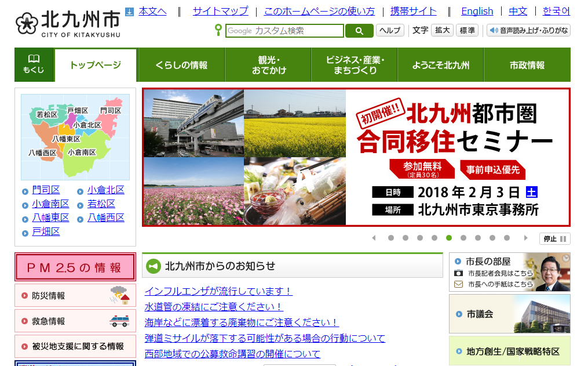Open the 小倉南区 ward link
Viewport: 588px width, 366px height.
pos(50,204)
